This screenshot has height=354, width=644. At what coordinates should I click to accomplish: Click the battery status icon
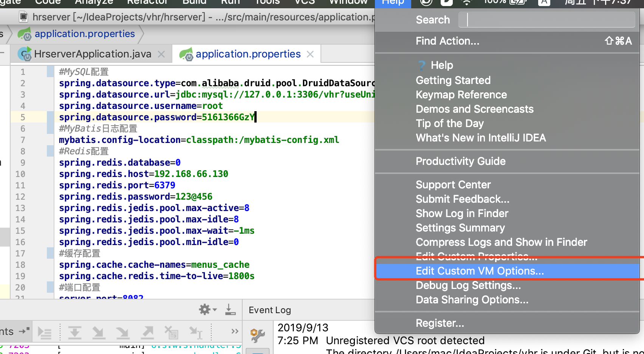[x=518, y=2]
